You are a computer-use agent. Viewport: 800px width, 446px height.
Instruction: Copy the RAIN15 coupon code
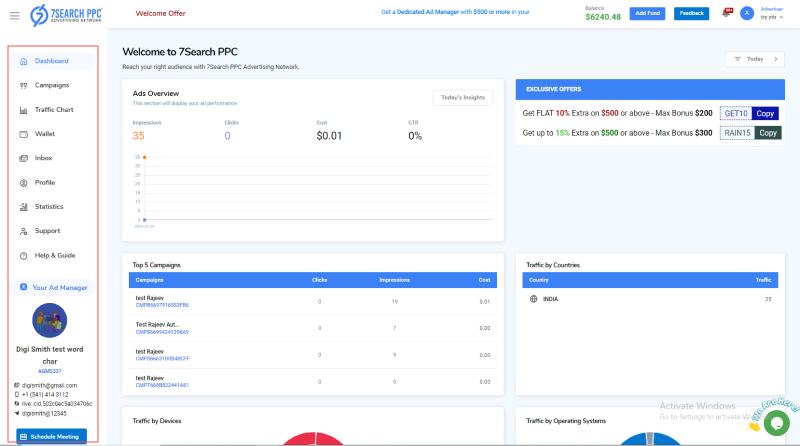[768, 133]
